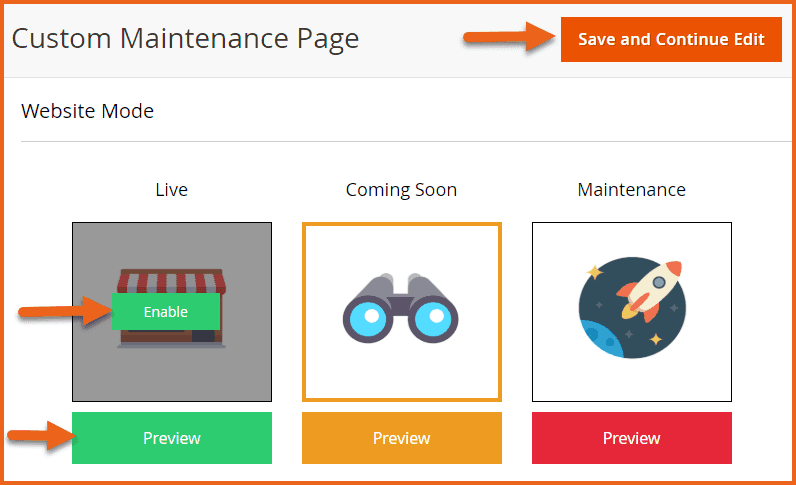
Task: Choose the Live mode label
Action: [x=172, y=189]
